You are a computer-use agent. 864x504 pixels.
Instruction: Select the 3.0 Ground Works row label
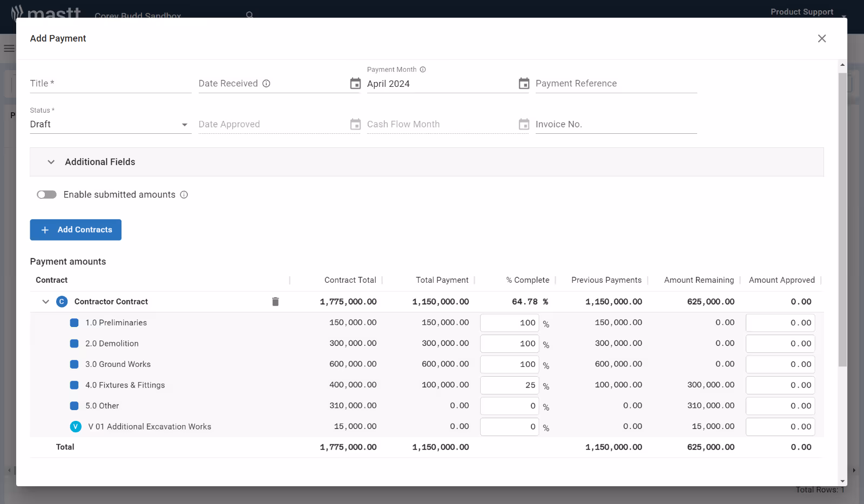[x=118, y=364]
